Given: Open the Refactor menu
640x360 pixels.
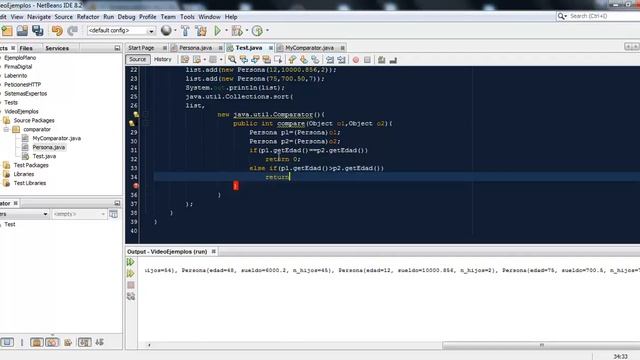Looking at the screenshot, I should (x=88, y=17).
